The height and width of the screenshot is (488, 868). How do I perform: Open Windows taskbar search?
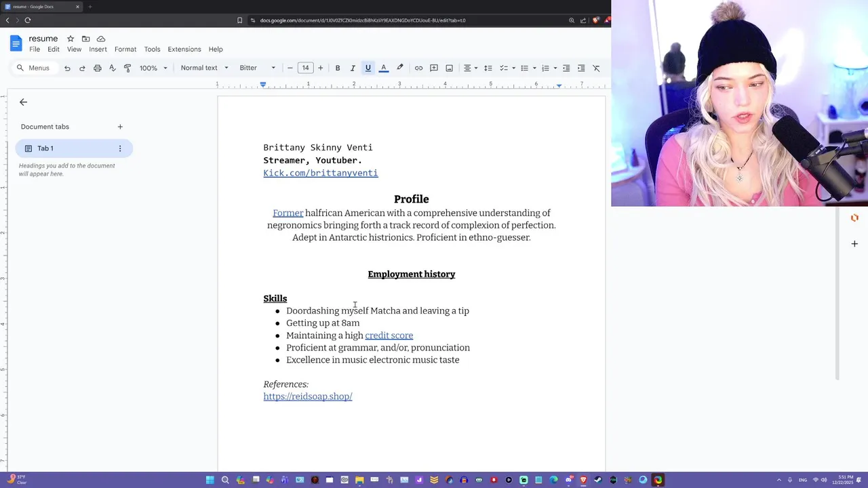tap(225, 480)
